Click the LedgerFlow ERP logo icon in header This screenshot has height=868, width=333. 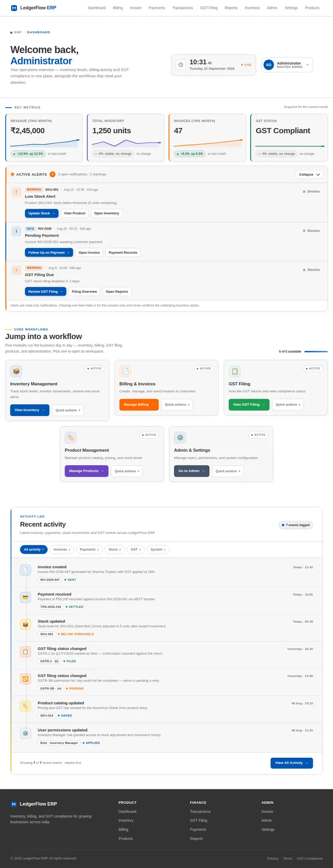[14, 8]
